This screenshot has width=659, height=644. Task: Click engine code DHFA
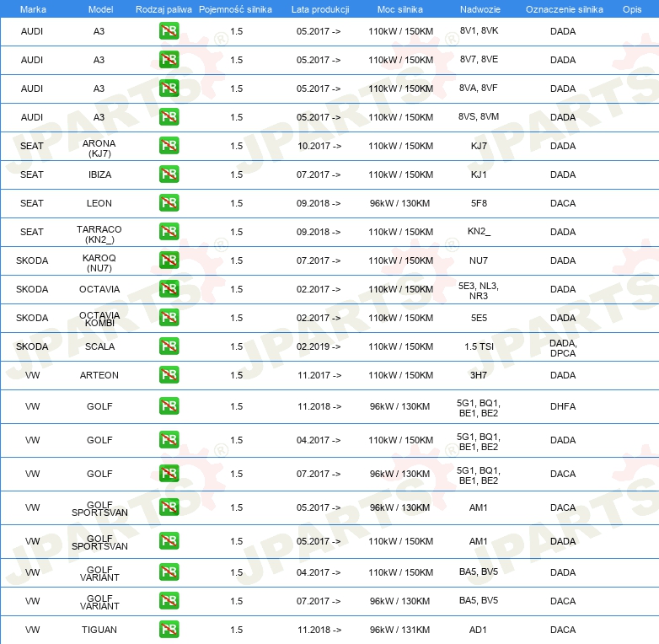pos(563,406)
